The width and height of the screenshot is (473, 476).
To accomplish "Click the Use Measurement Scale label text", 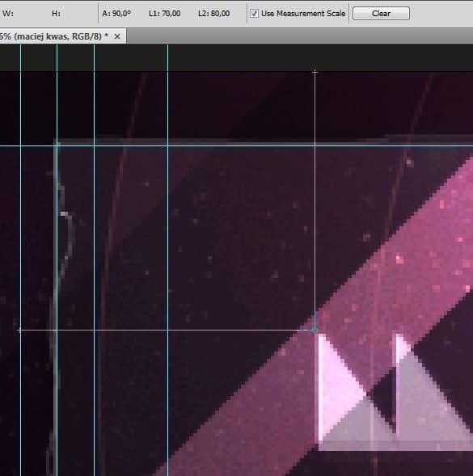I will pyautogui.click(x=303, y=14).
